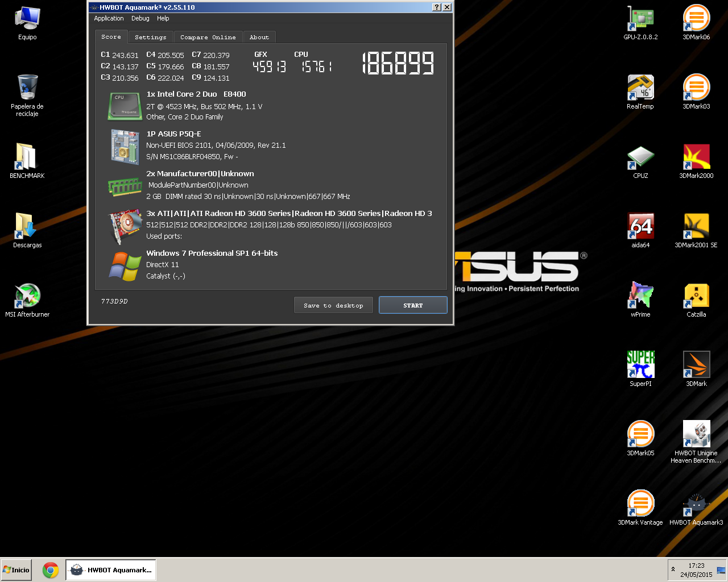Open the Application menu
The image size is (728, 582).
[x=109, y=18]
